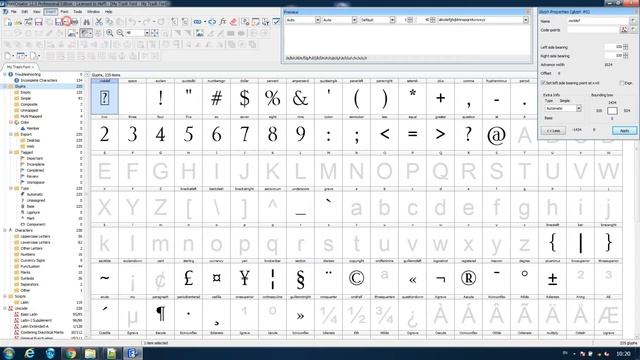Click the Open folder toolbar icon
640x360 pixels.
(18, 21)
